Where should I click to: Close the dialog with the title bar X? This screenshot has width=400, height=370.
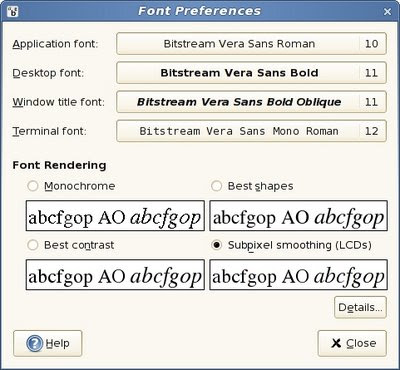(387, 12)
